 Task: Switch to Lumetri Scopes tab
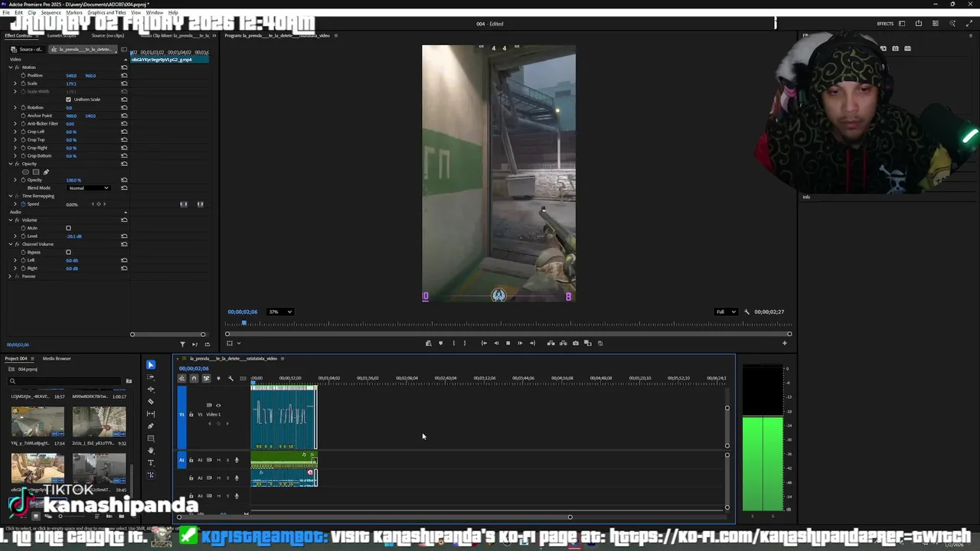pyautogui.click(x=61, y=35)
